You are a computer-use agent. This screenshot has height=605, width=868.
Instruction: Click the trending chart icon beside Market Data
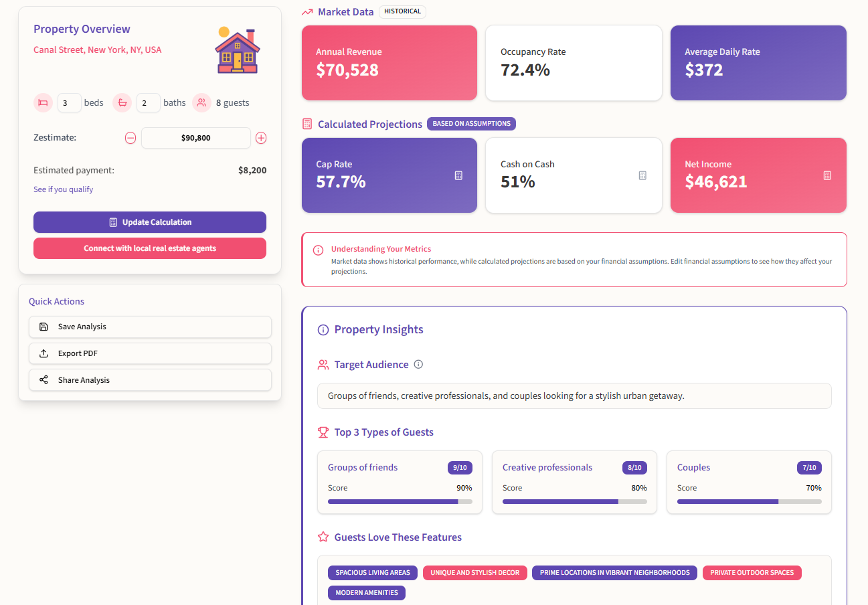coord(308,11)
